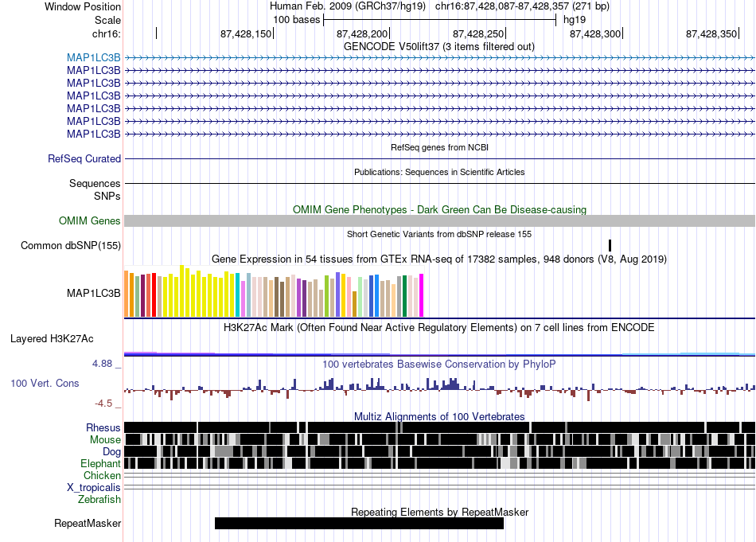Select the black MAP1LC3B label beside GTEx chart
Screen dimensions: 756x542
coord(94,293)
